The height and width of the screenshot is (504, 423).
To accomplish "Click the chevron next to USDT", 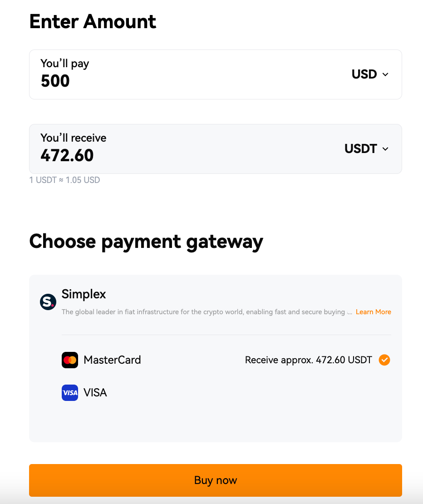I will (385, 149).
